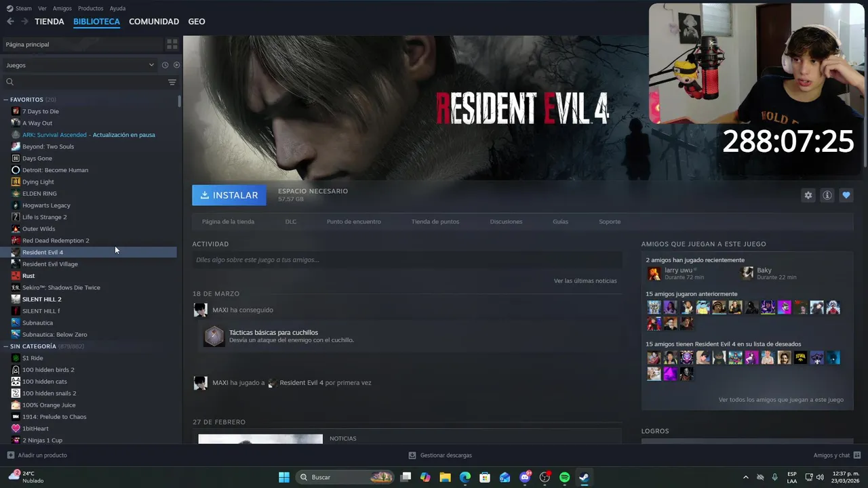
Task: Open the DLC tab
Action: click(x=291, y=222)
